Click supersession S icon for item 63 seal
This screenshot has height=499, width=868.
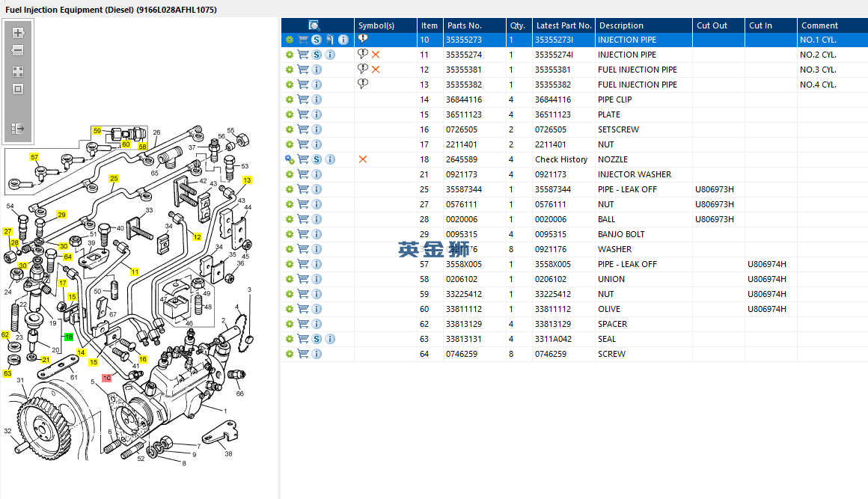[316, 339]
